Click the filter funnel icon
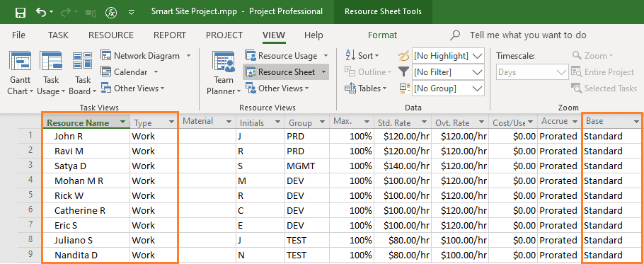Image resolution: width=644 pixels, height=264 pixels. [404, 72]
